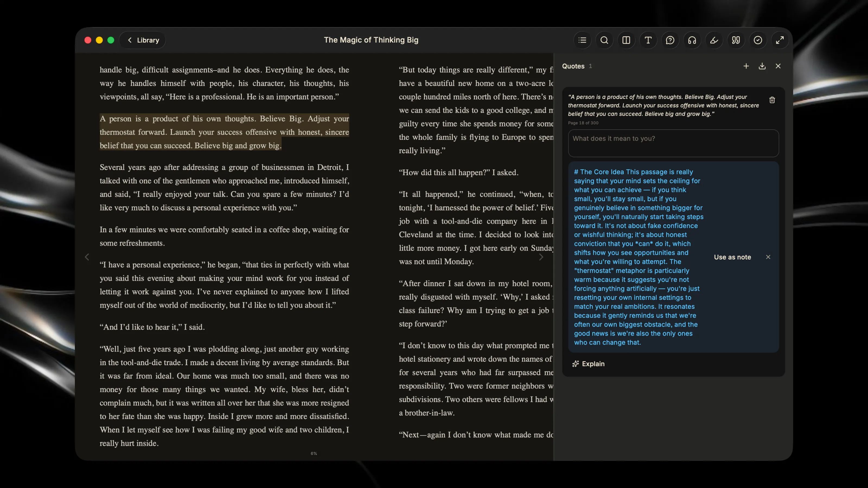Click the line '"How did this all happen?" I asked.'
Screen dimensions: 868x488
(x=459, y=172)
